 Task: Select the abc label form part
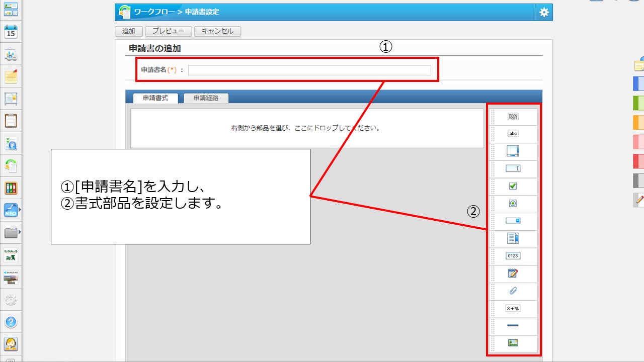[513, 134]
